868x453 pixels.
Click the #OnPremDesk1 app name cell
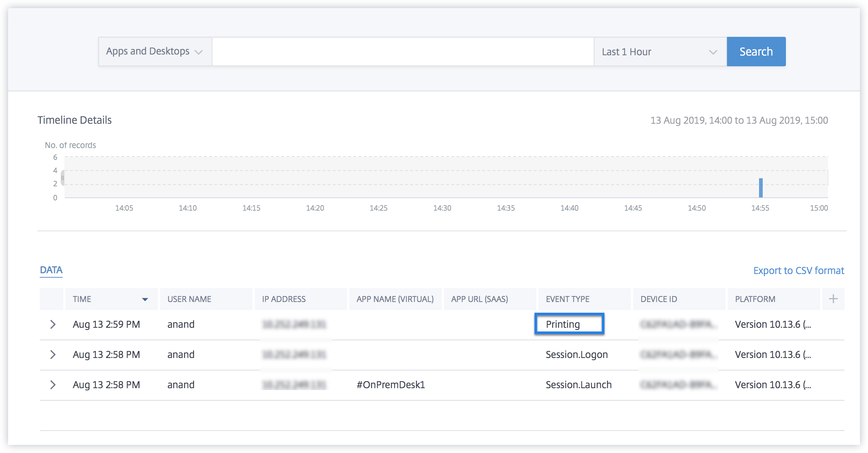[391, 385]
